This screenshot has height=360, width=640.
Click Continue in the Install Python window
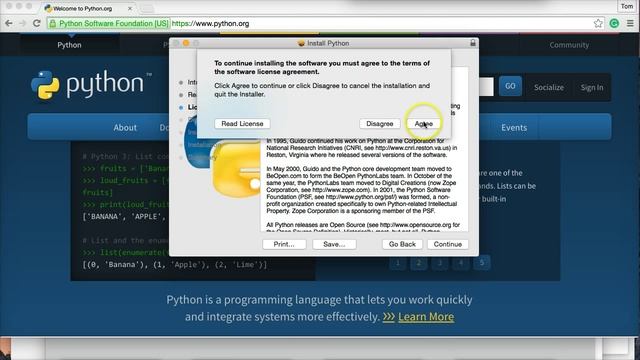pyautogui.click(x=447, y=244)
